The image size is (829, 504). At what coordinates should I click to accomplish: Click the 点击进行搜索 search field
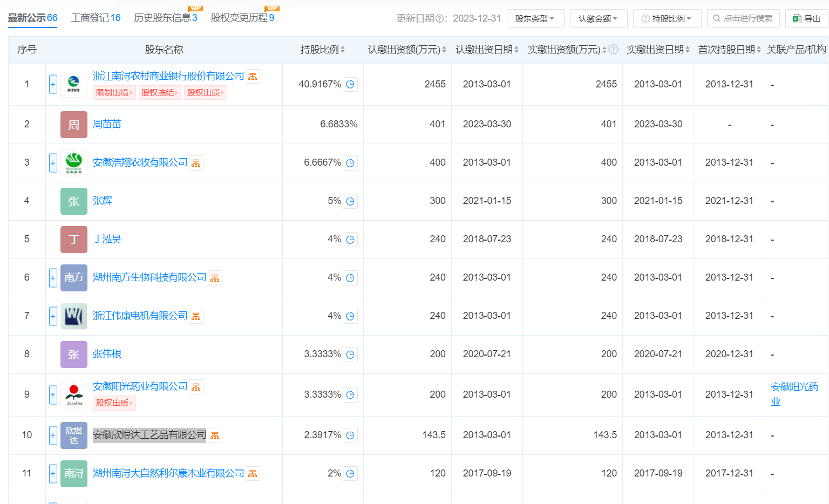click(x=743, y=19)
